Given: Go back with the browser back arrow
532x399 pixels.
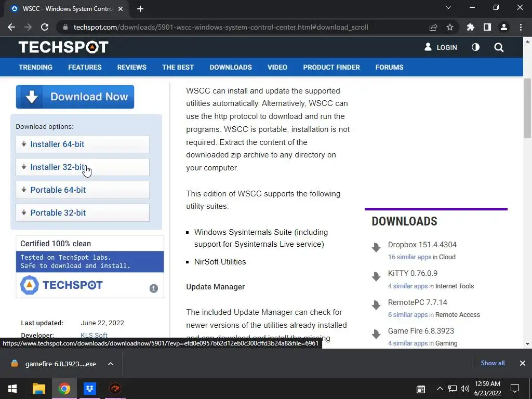Looking at the screenshot, I should pyautogui.click(x=11, y=27).
